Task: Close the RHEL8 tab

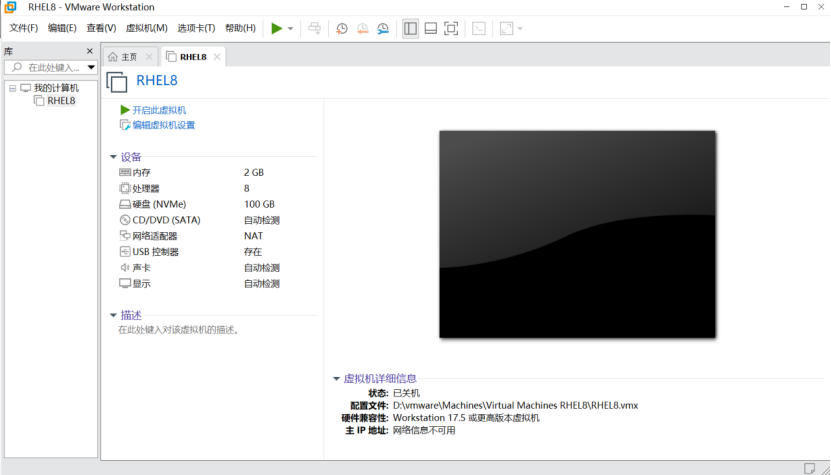Action: tap(217, 57)
